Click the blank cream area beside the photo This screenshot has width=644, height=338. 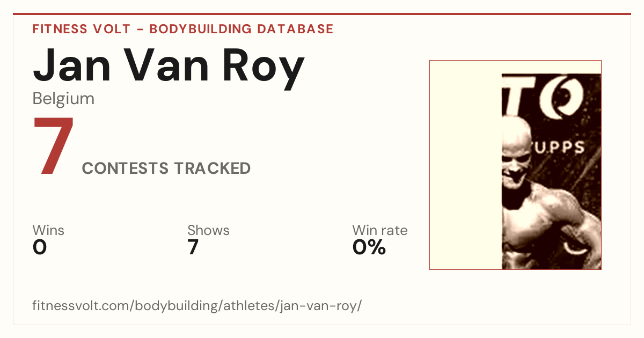[x=466, y=165]
